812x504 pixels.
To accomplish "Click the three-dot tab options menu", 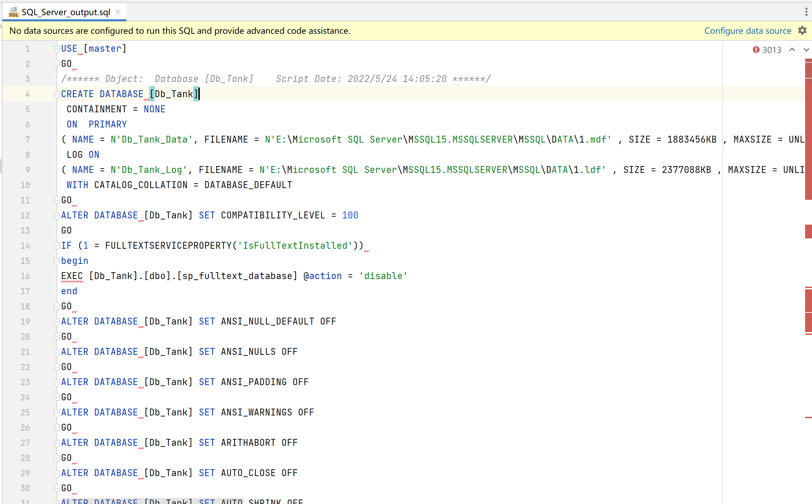I will click(806, 12).
